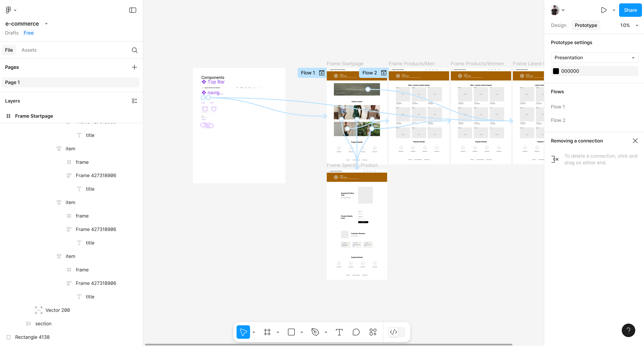Click the Share button
The height and width of the screenshot is (346, 644).
[630, 10]
